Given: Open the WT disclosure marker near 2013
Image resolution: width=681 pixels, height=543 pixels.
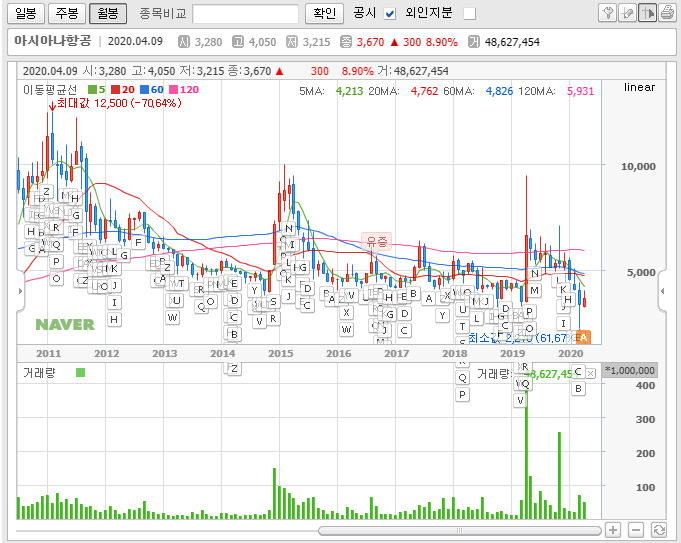Looking at the screenshot, I should coord(177,284).
